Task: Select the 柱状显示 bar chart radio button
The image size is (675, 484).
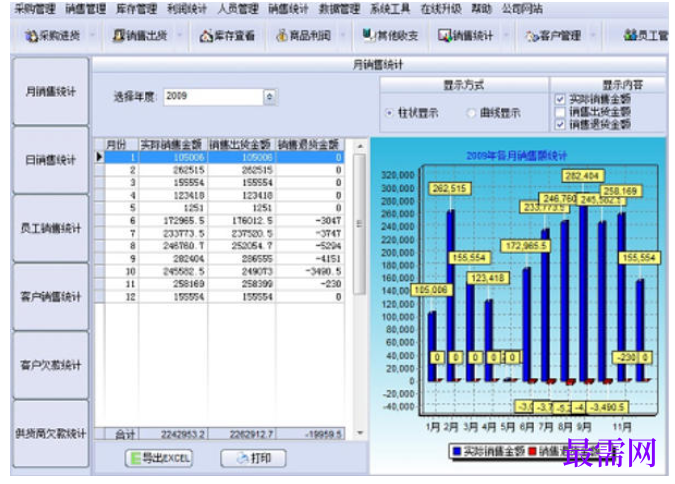Action: (x=389, y=113)
